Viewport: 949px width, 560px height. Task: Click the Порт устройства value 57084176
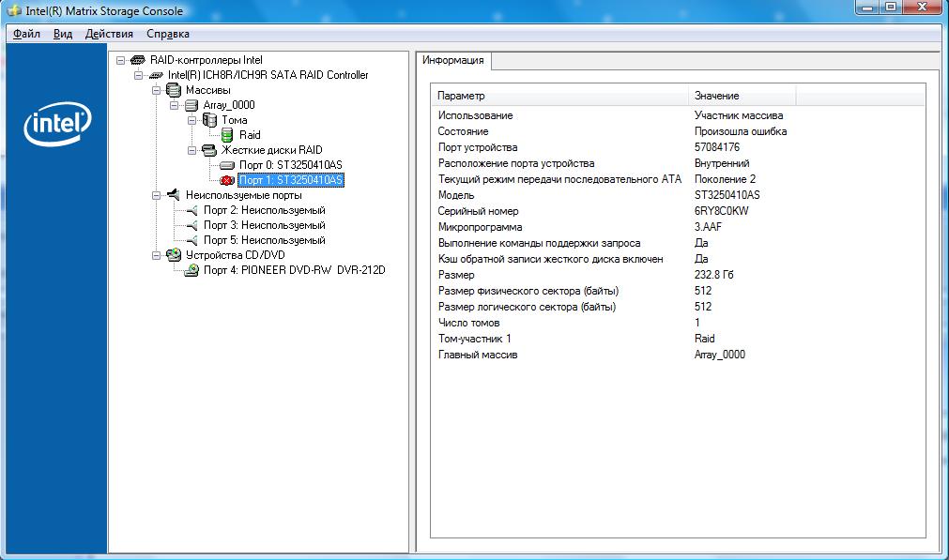tap(717, 147)
